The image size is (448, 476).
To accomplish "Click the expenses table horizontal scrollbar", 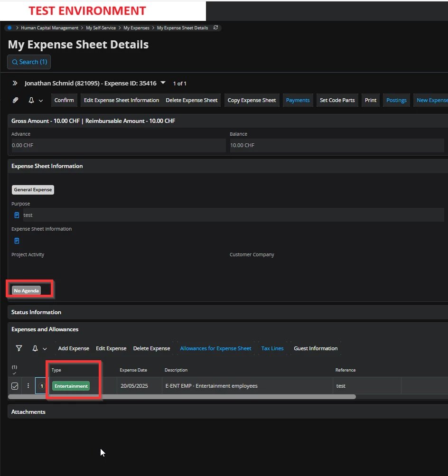I will coord(182,397).
